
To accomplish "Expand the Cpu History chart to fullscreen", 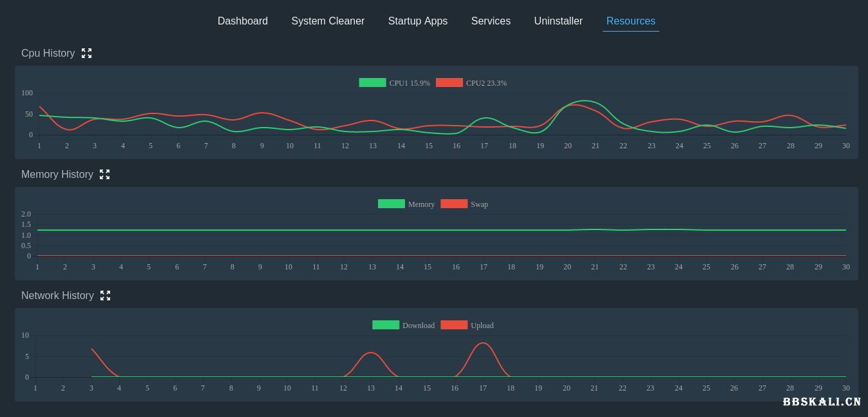I will 86,53.
